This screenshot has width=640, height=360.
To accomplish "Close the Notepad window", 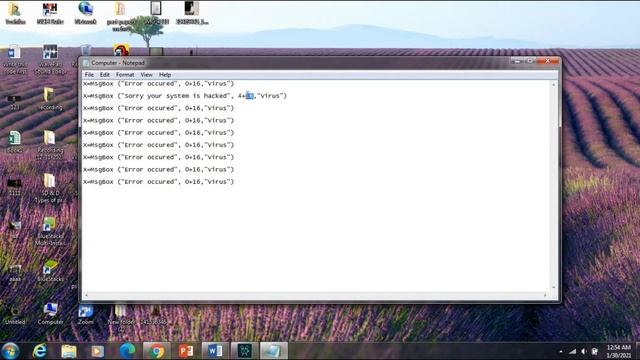I will point(548,61).
